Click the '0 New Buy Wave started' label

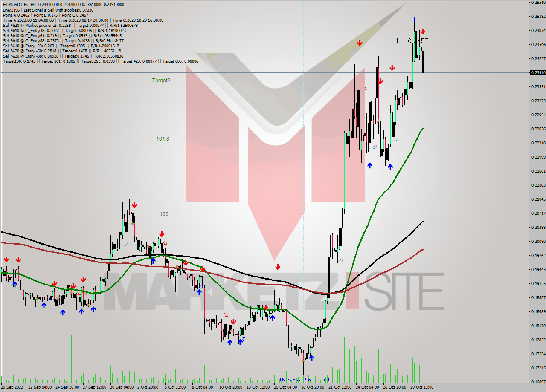point(304,380)
